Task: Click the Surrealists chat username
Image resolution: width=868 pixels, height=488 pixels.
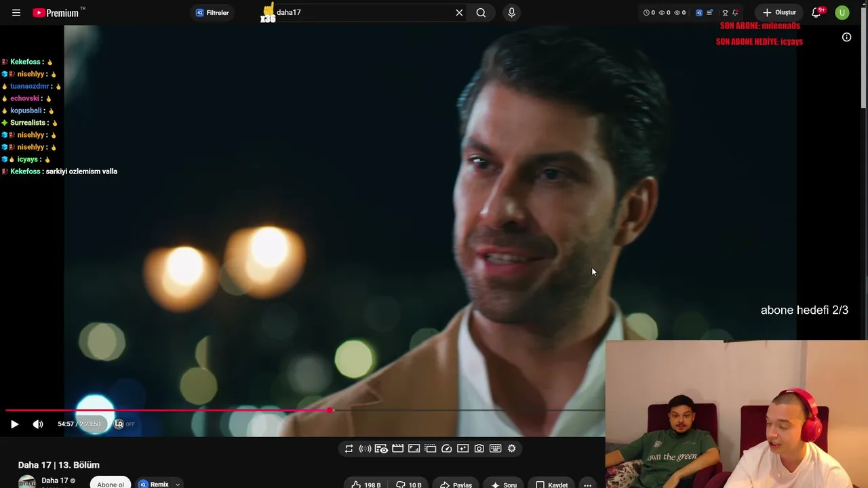Action: coord(28,123)
